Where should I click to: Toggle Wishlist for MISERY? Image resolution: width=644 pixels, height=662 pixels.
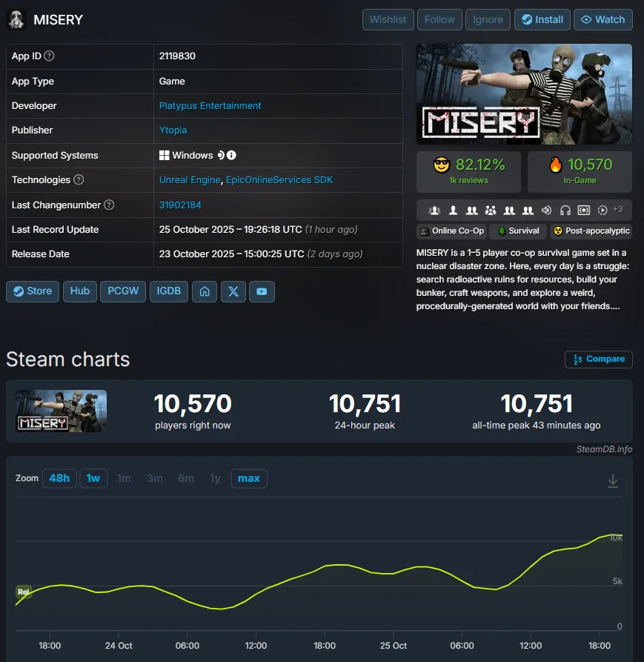(x=388, y=19)
